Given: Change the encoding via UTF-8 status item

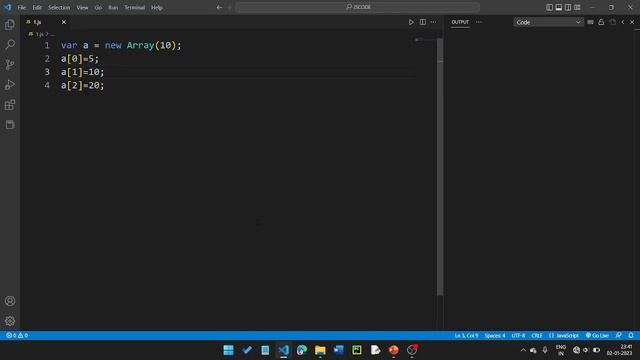Looking at the screenshot, I should coord(518,335).
